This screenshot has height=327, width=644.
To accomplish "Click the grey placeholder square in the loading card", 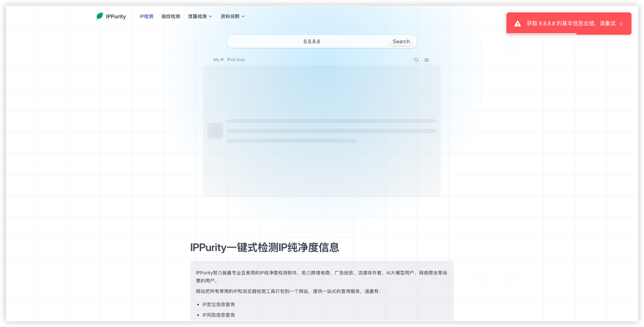I will 215,131.
